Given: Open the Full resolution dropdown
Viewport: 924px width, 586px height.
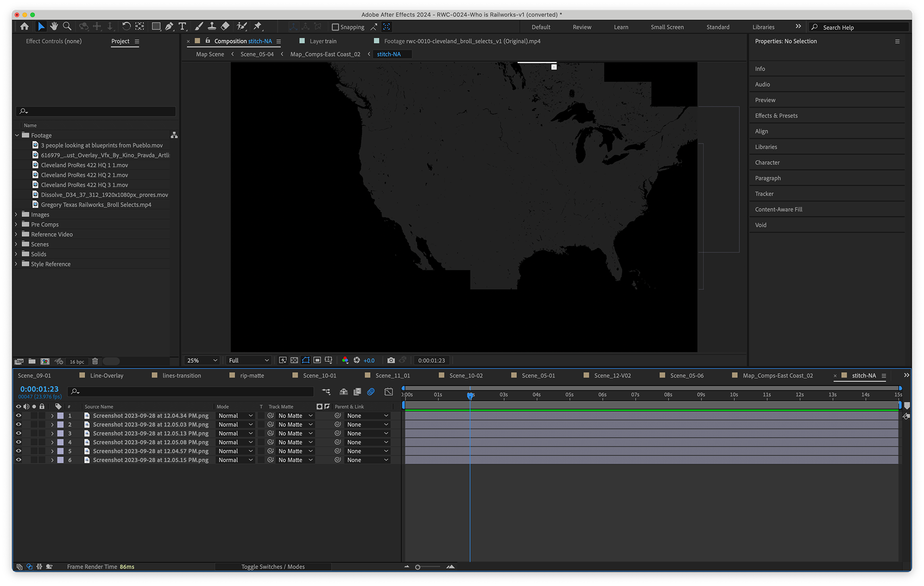Looking at the screenshot, I should pos(248,360).
